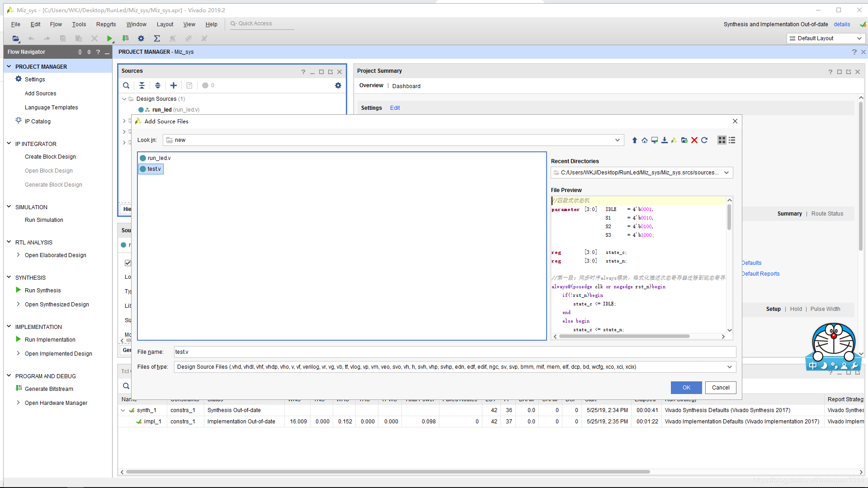
Task: Switch to the Dashboard tab
Action: click(x=406, y=86)
